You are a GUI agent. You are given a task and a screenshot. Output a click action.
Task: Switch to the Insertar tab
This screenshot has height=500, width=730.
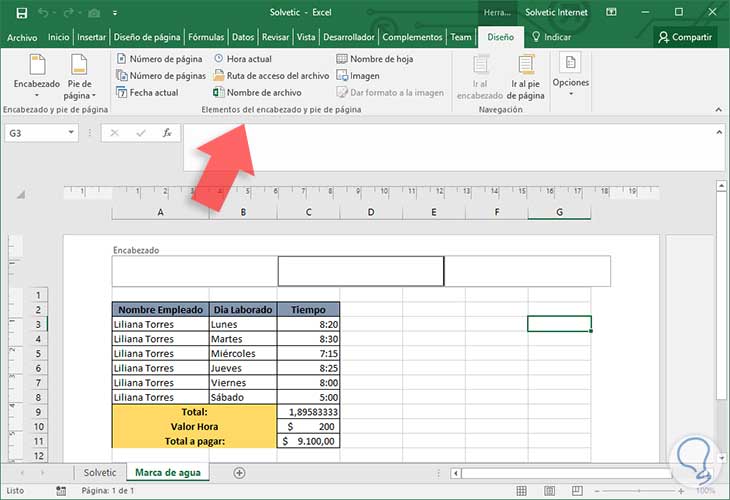(91, 37)
